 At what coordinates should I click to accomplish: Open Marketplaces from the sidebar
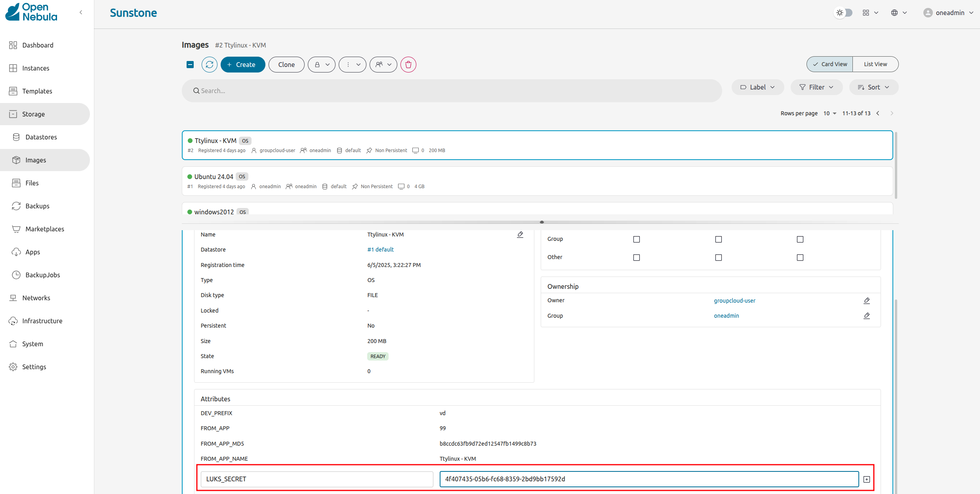44,229
